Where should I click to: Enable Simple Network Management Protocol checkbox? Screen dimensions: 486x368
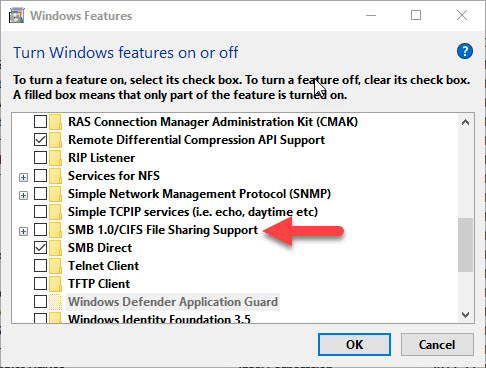(40, 194)
